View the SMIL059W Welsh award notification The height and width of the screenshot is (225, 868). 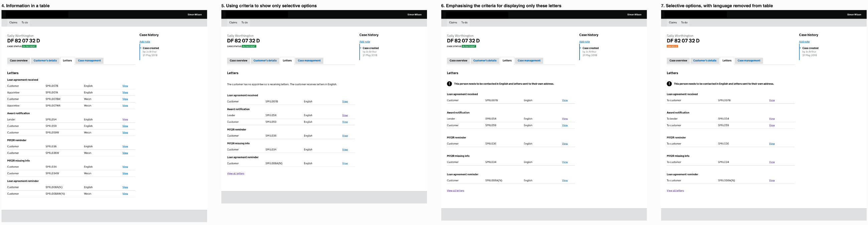click(x=125, y=133)
